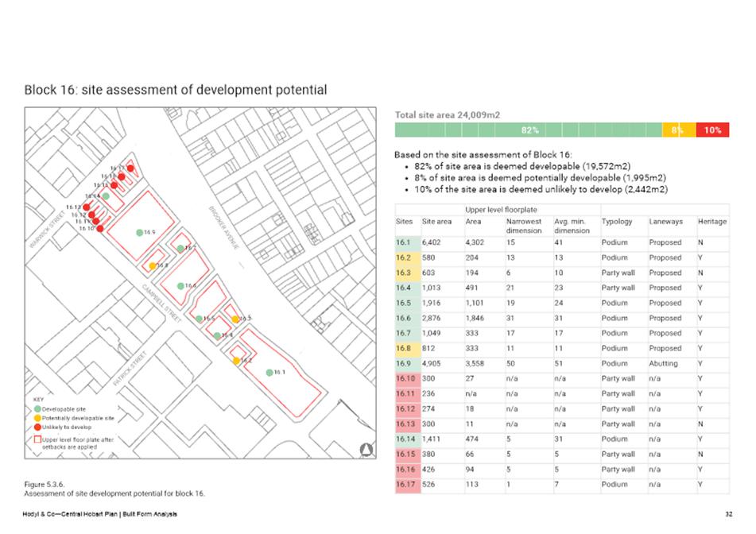Click the floorplate area value 3,558
756x534 pixels.
pyautogui.click(x=475, y=363)
